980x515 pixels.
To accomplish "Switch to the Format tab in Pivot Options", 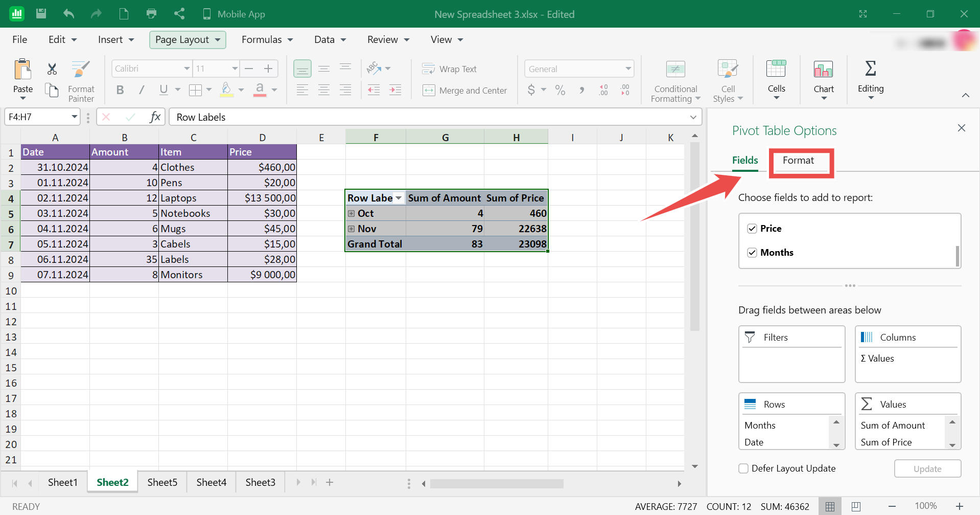I will (798, 161).
